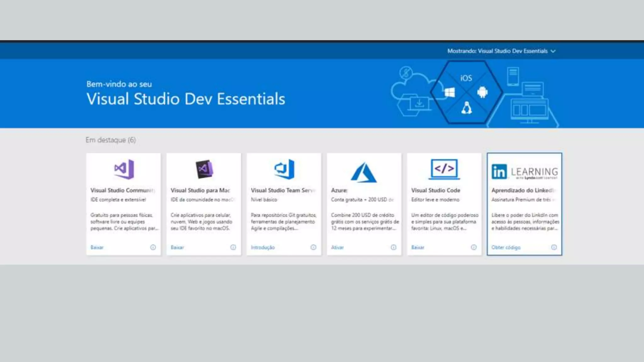Open info icon on Visual Studio Community card

pos(153,247)
